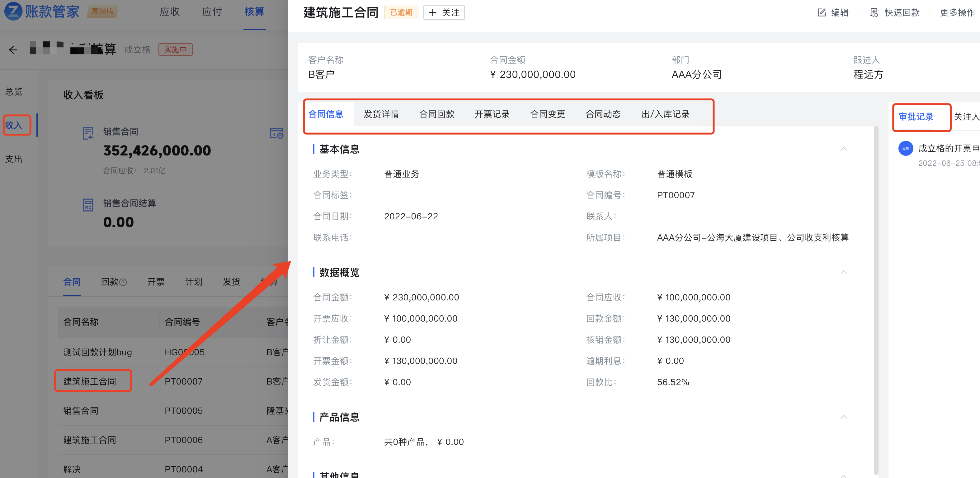Click the HG00005 contract number cell
Screen dimensions: 980x478
(x=185, y=352)
